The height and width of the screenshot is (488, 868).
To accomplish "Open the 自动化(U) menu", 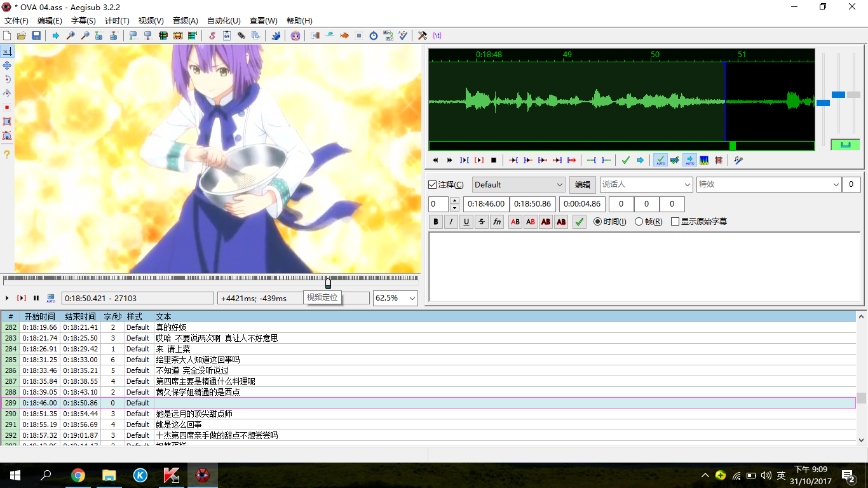I will click(224, 21).
